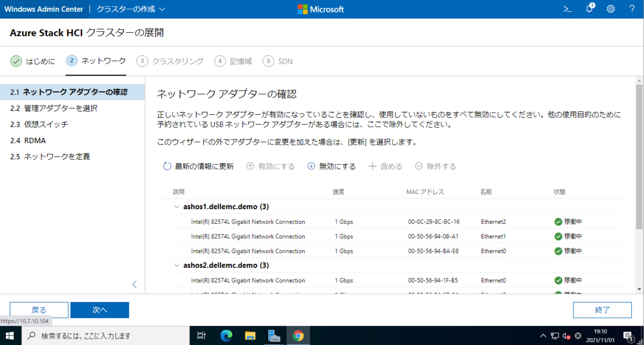Collapse the ashos2.dellemc.demo group

tap(177, 265)
